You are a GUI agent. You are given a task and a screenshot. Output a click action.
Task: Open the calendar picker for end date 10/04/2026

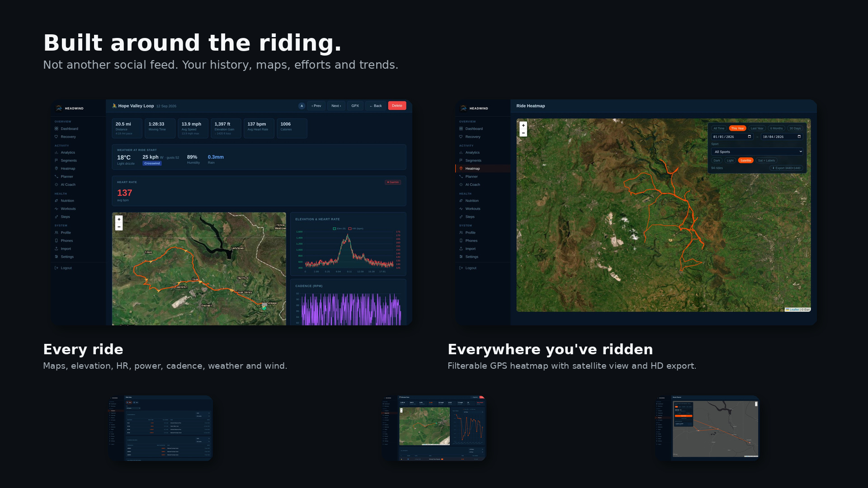pos(799,136)
